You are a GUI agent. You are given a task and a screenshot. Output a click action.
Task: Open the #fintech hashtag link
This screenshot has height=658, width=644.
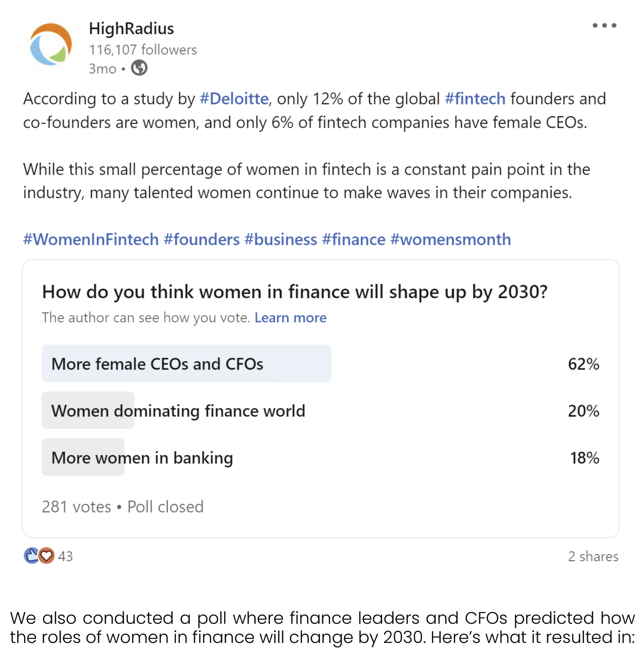[x=475, y=99]
